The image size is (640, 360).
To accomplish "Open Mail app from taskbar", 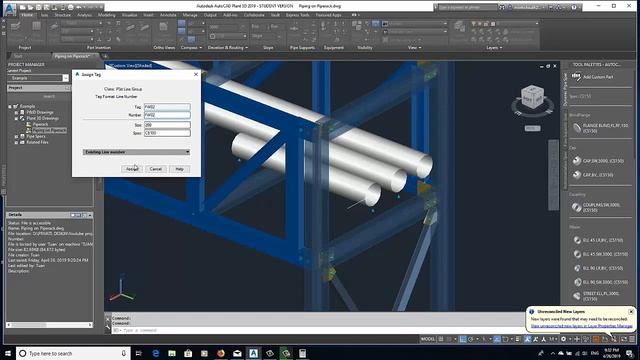I will (x=237, y=353).
